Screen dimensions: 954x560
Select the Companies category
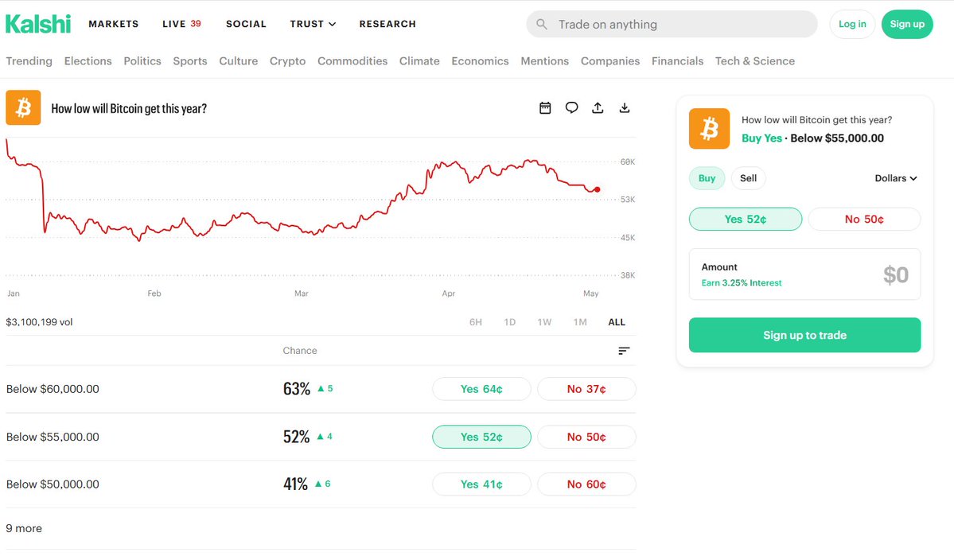610,60
